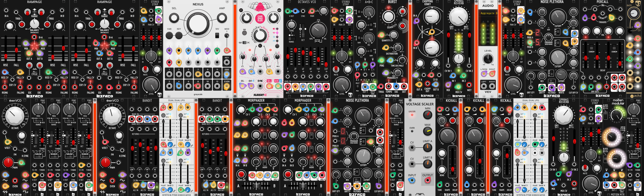This screenshot has width=644, height=196.
Task: Click the CV A knob on Chopping Kinky
Action: pos(419,64)
